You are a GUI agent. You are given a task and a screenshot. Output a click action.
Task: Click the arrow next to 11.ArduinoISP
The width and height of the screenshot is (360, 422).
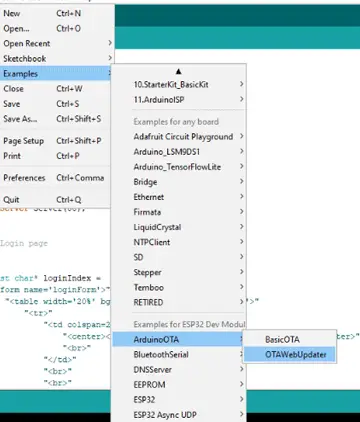pos(242,99)
